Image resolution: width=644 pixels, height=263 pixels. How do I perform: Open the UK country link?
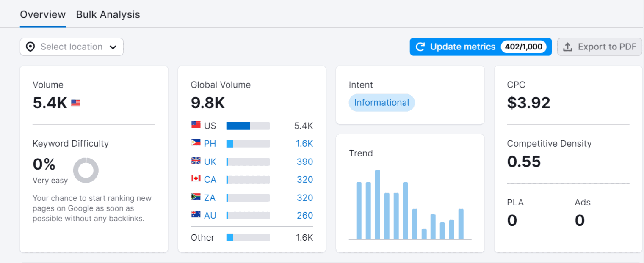210,162
